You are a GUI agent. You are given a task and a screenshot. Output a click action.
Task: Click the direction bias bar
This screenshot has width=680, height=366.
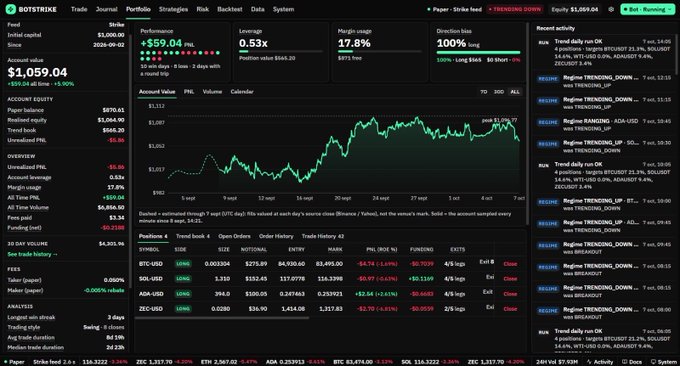tap(478, 52)
